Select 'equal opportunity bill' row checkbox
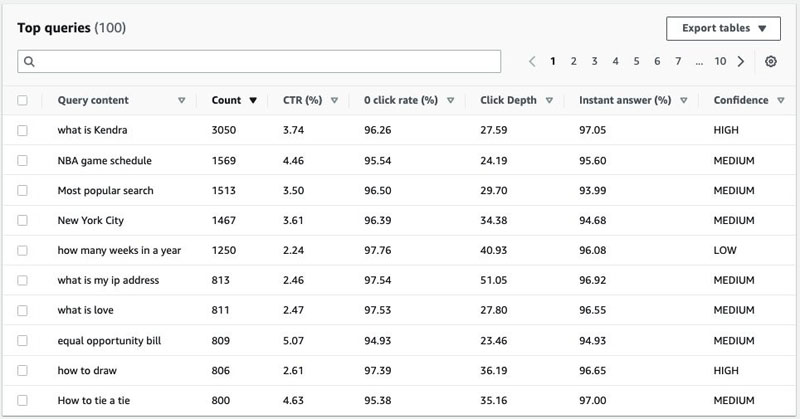Screen dimensions: 800x419 pos(22,340)
